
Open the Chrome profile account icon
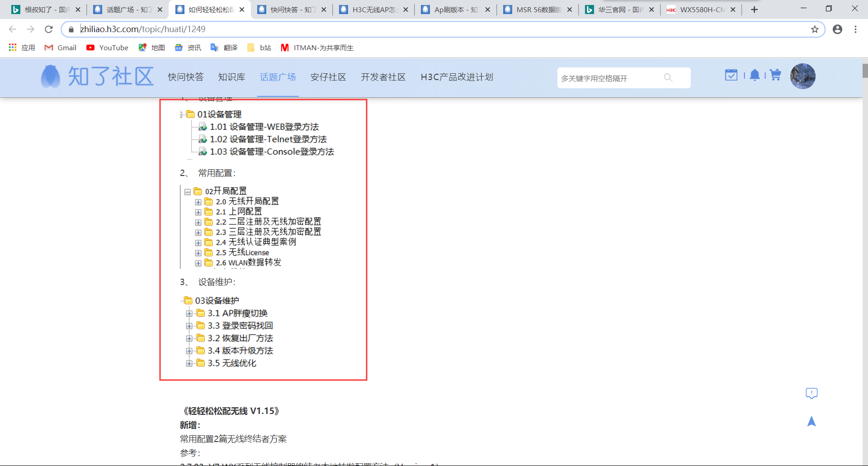point(837,29)
